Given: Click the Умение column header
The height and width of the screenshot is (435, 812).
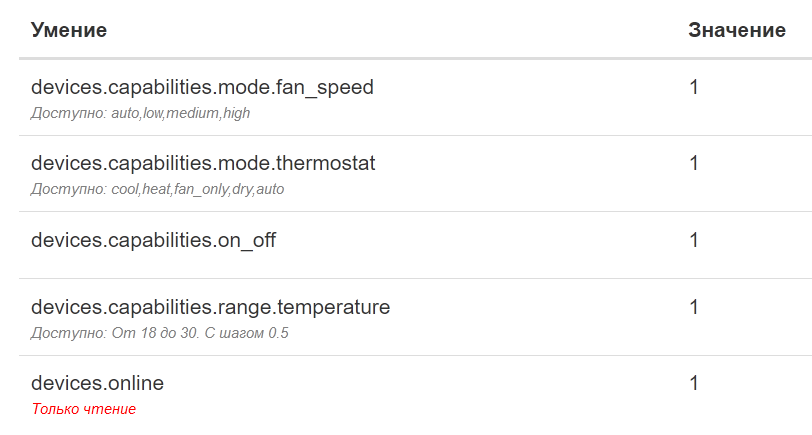Looking at the screenshot, I should 69,31.
